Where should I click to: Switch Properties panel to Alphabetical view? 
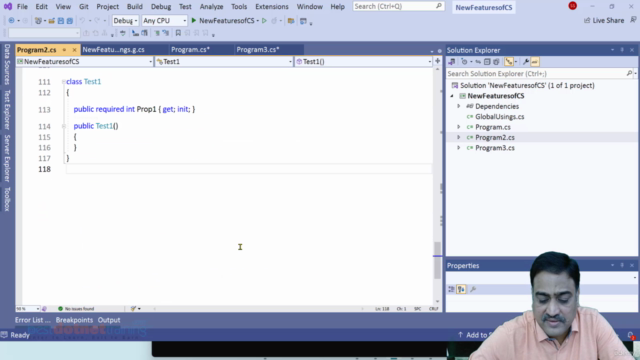(461, 289)
